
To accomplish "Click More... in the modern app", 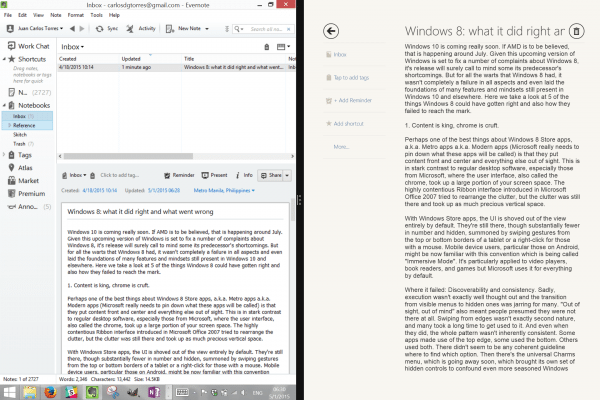I will pos(341,147).
